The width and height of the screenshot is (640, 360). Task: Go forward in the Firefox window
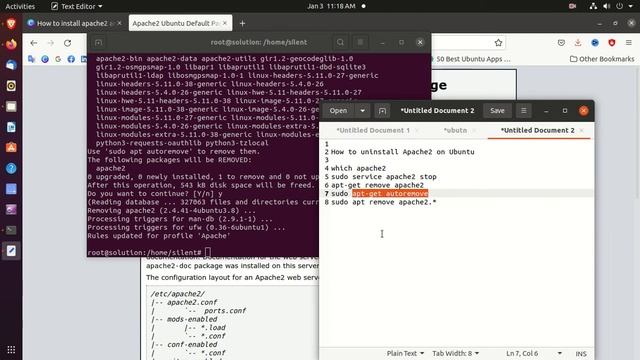click(x=51, y=43)
